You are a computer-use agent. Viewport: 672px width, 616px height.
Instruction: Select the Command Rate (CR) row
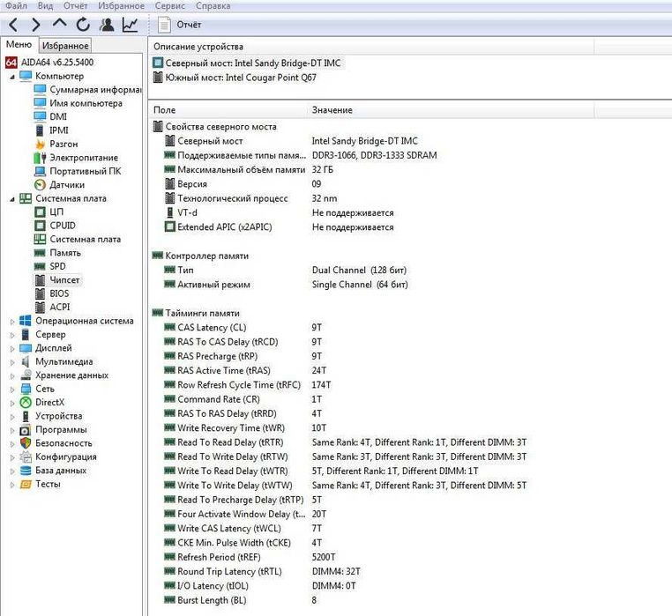point(243,399)
